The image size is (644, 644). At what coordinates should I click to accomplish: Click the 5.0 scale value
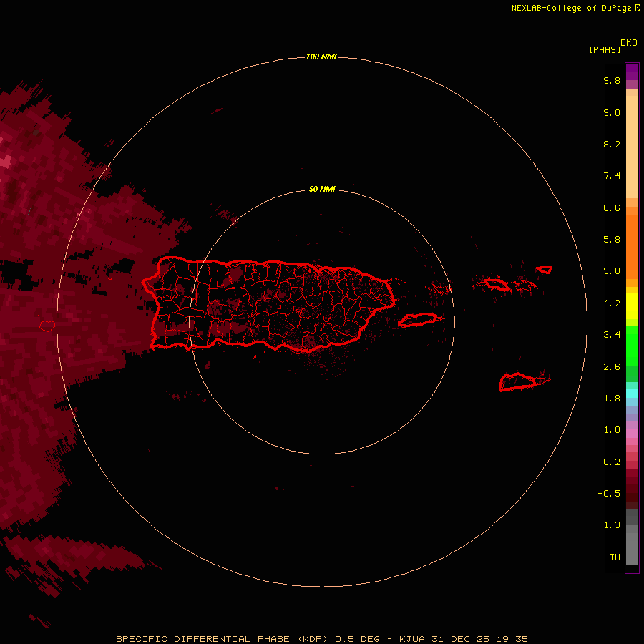(612, 271)
